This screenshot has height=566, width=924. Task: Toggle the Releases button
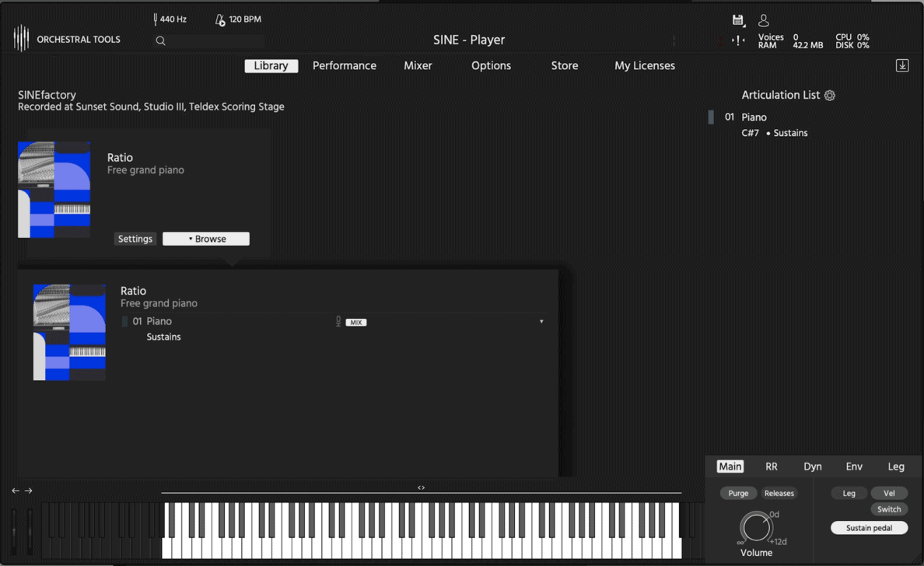[779, 493]
